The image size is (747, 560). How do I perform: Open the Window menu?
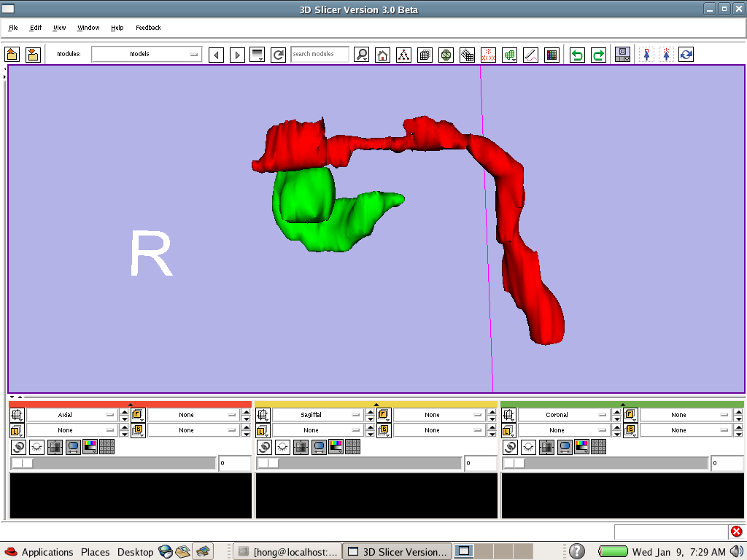pos(88,28)
